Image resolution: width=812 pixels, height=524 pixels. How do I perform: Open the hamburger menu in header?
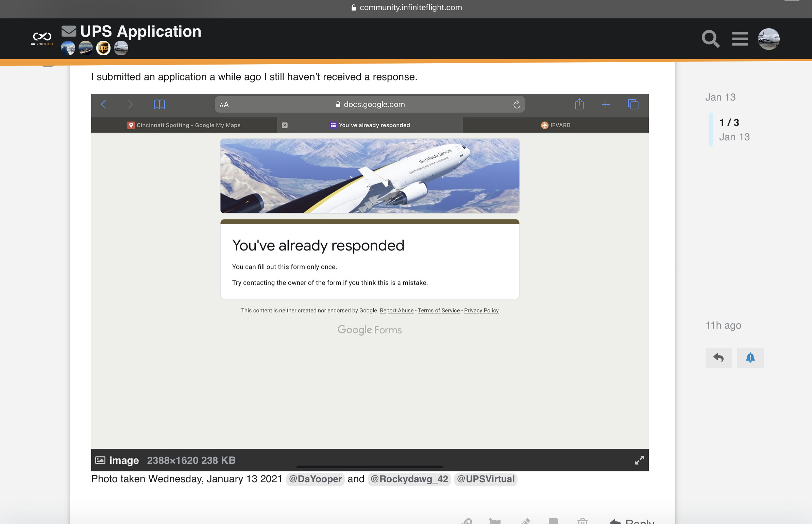(740, 39)
